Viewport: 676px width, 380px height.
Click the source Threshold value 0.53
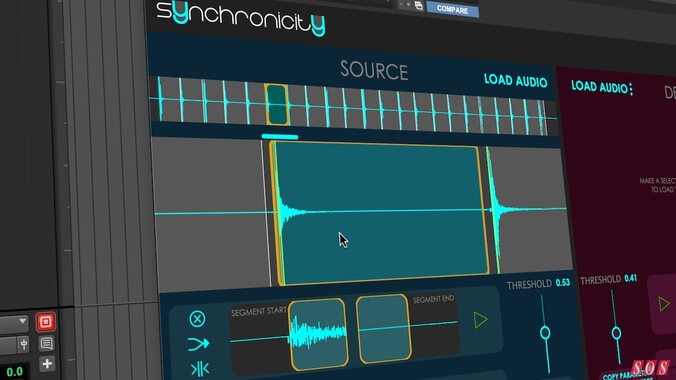click(563, 283)
